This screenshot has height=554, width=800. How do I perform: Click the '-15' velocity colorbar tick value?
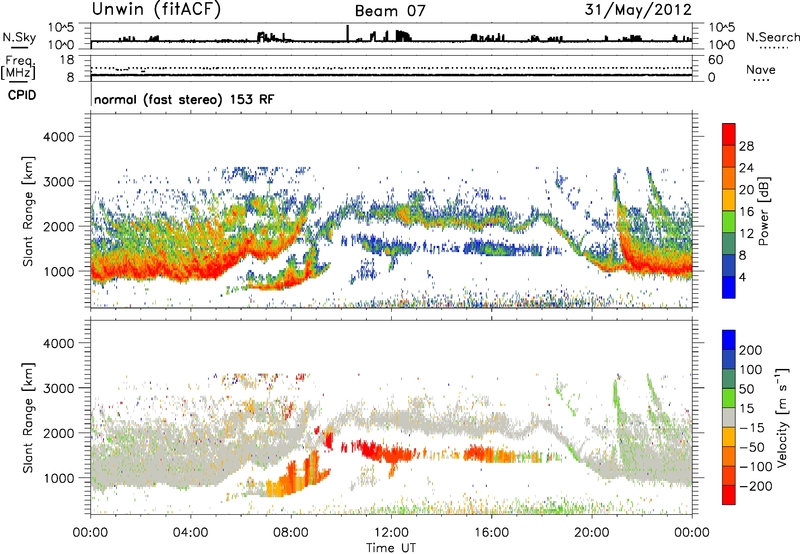coord(752,428)
